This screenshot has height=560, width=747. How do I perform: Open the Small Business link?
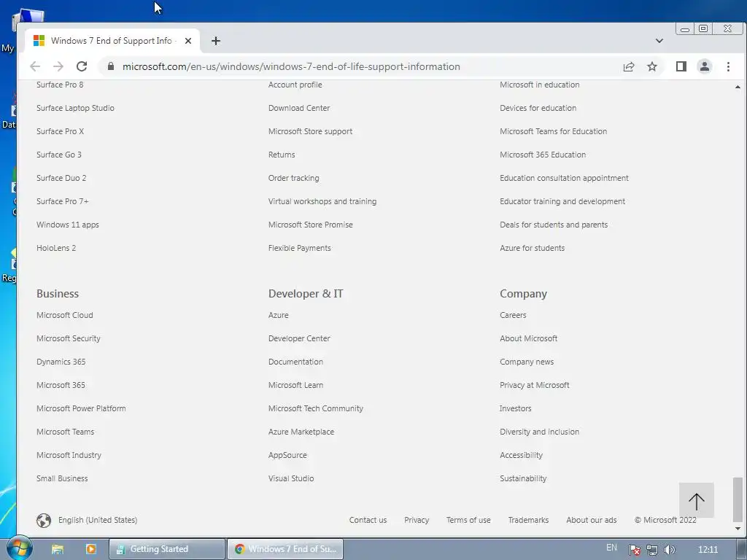point(62,478)
